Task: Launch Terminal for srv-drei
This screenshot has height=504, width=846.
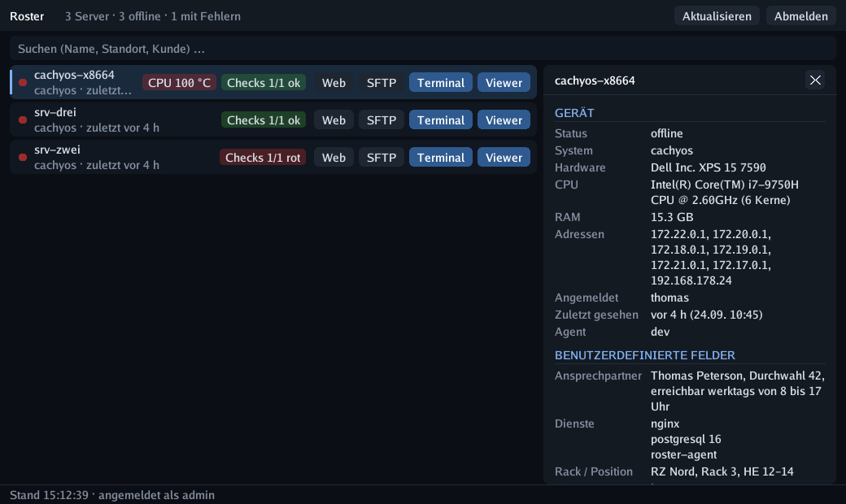Action: point(440,119)
